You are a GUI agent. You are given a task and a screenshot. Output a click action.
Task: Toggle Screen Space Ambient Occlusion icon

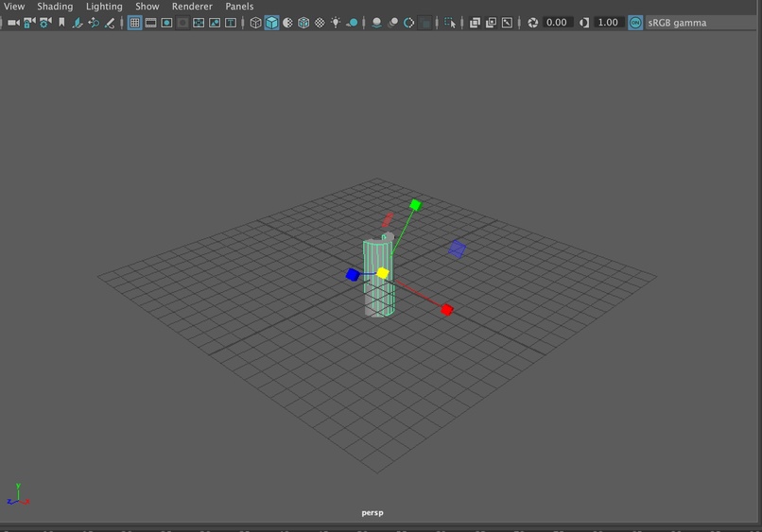(376, 23)
